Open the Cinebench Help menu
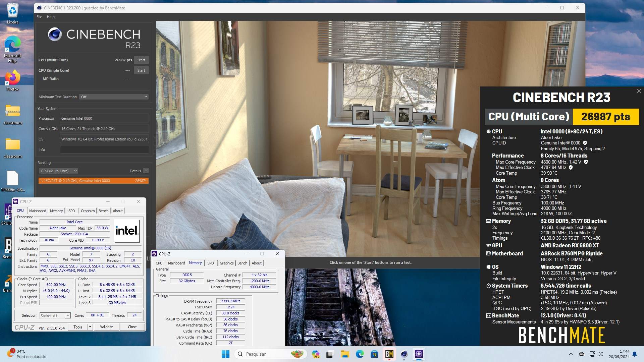 pyautogui.click(x=51, y=17)
